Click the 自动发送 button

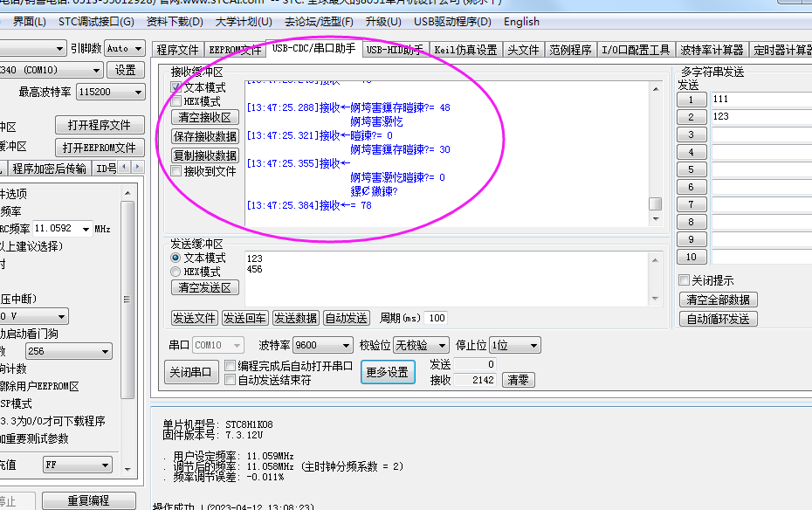click(347, 318)
